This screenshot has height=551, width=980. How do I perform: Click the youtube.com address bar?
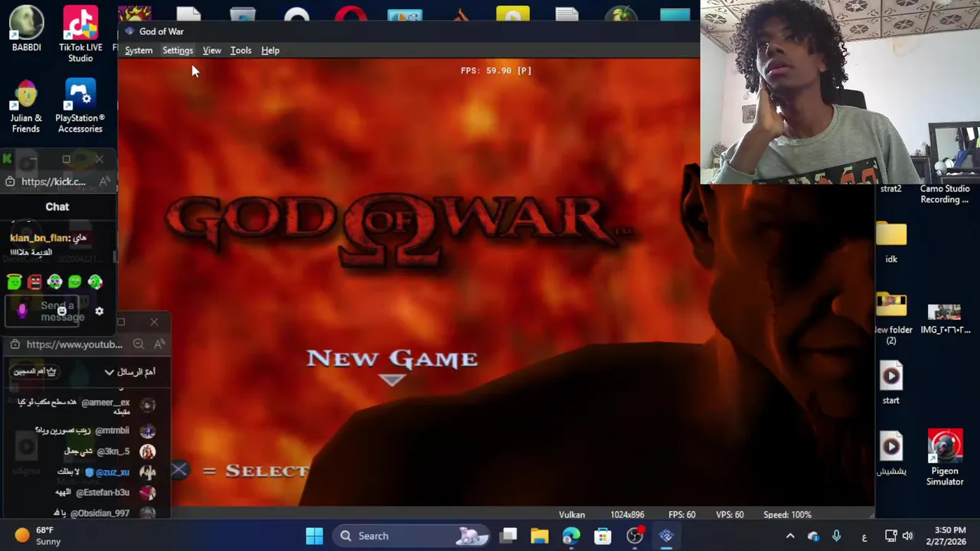(74, 344)
